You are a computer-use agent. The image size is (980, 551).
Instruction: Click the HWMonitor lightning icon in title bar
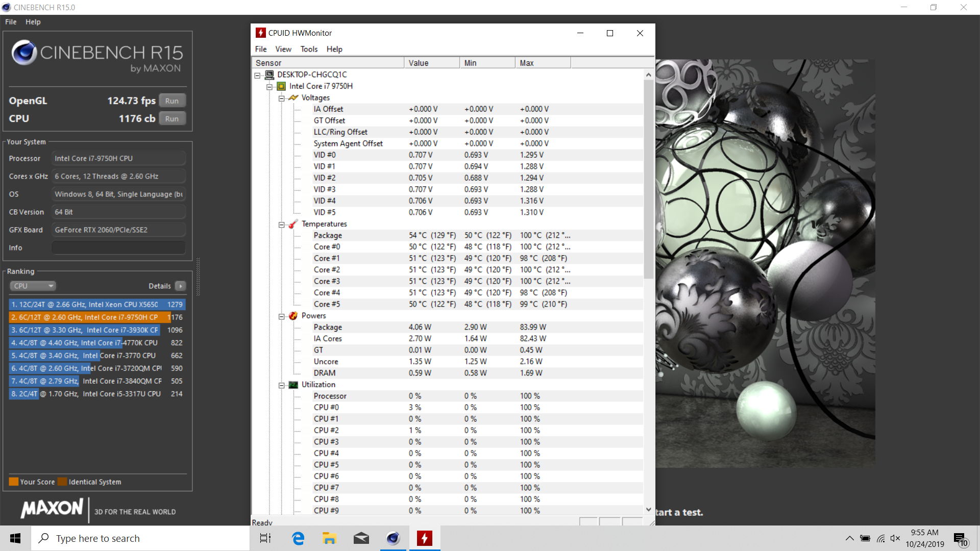(260, 33)
